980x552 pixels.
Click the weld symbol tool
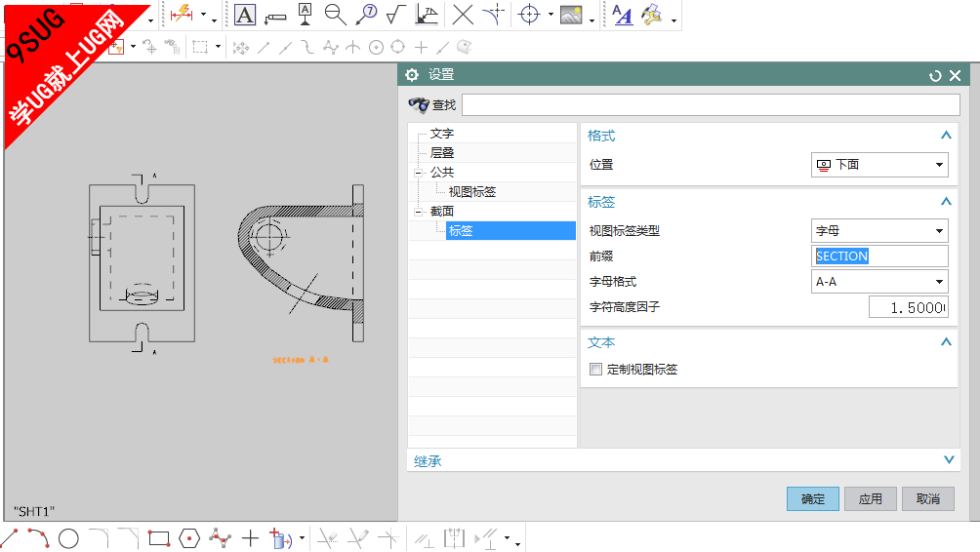427,15
